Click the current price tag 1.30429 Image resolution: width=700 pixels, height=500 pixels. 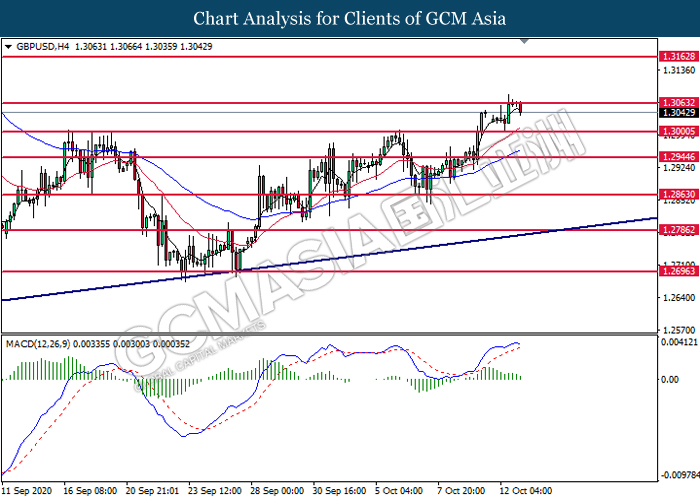679,112
